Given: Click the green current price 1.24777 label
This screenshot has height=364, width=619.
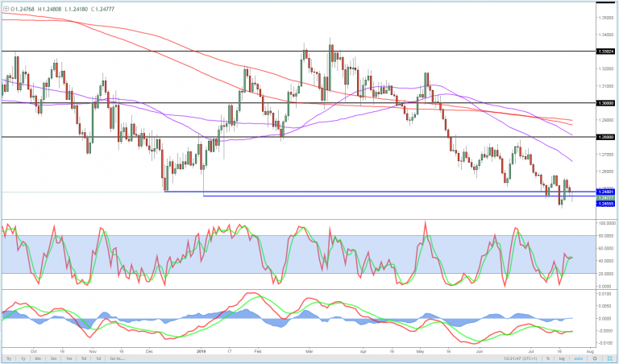Looking at the screenshot, I should pos(605,197).
